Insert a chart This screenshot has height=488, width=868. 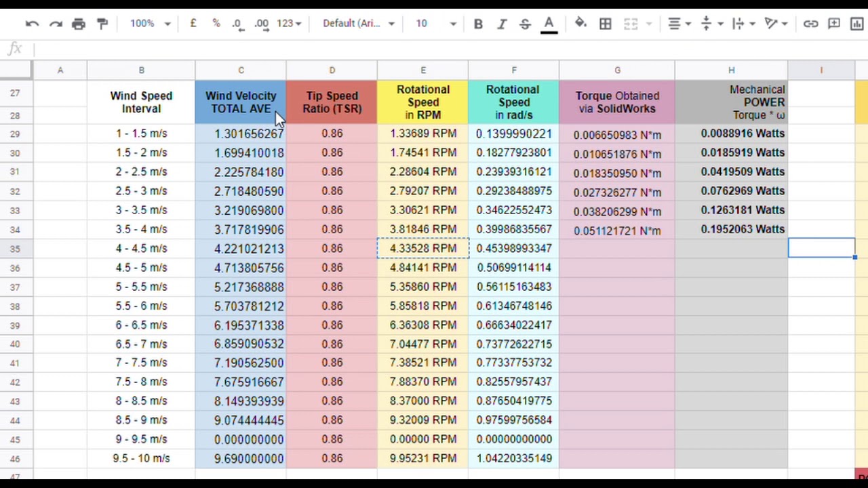(x=857, y=24)
